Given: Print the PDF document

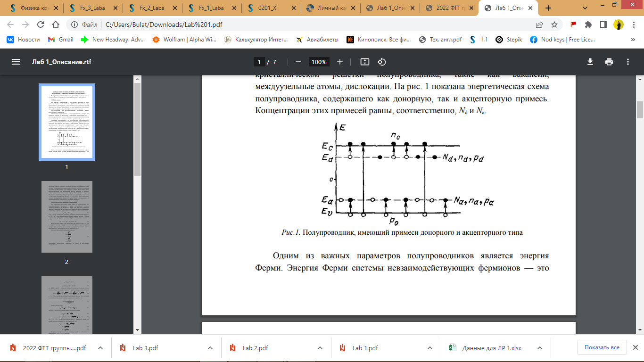Looking at the screenshot, I should (x=609, y=62).
